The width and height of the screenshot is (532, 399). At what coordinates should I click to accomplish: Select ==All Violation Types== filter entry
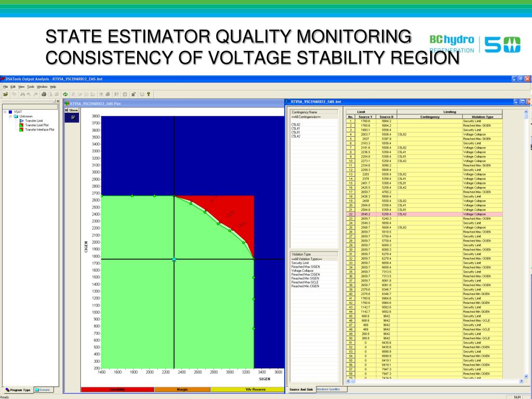point(313,259)
